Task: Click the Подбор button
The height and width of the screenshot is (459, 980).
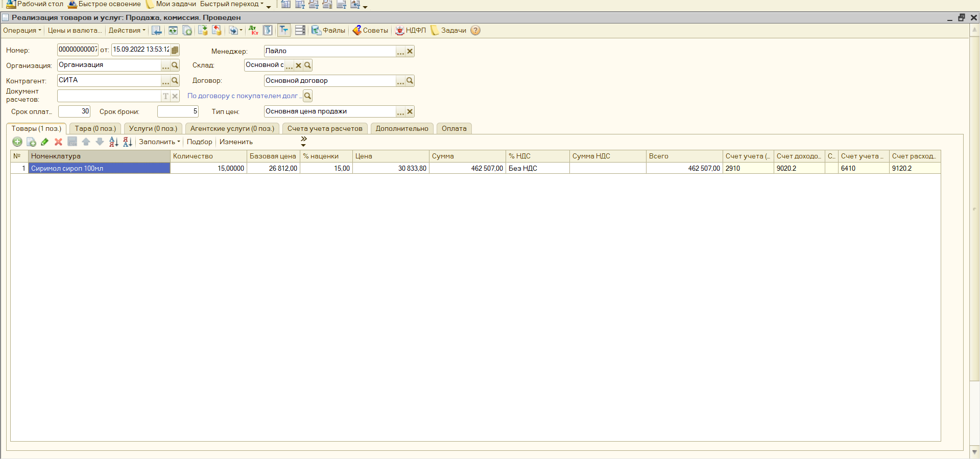Action: tap(199, 142)
